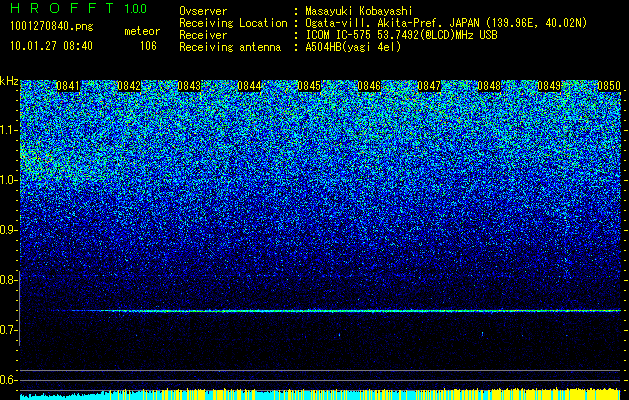The image size is (629, 400).
Task: Click the 0847 time marker
Action: click(429, 86)
